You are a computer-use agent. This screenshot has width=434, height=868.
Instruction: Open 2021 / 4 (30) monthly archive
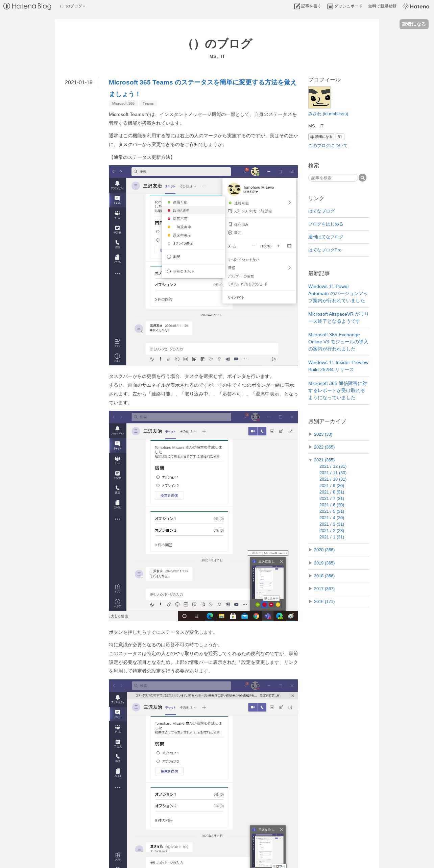[332, 518]
